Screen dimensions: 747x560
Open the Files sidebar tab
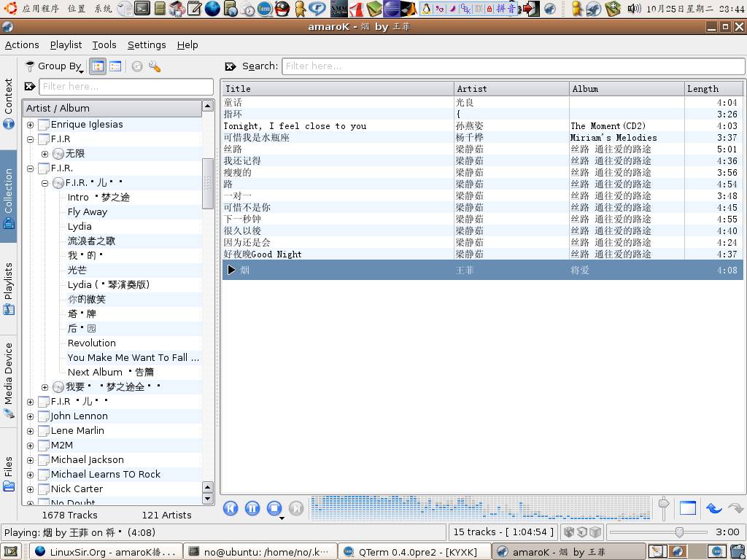9,473
